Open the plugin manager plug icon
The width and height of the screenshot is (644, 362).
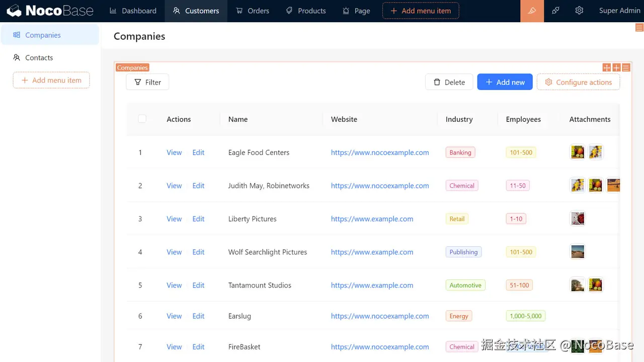pos(555,11)
